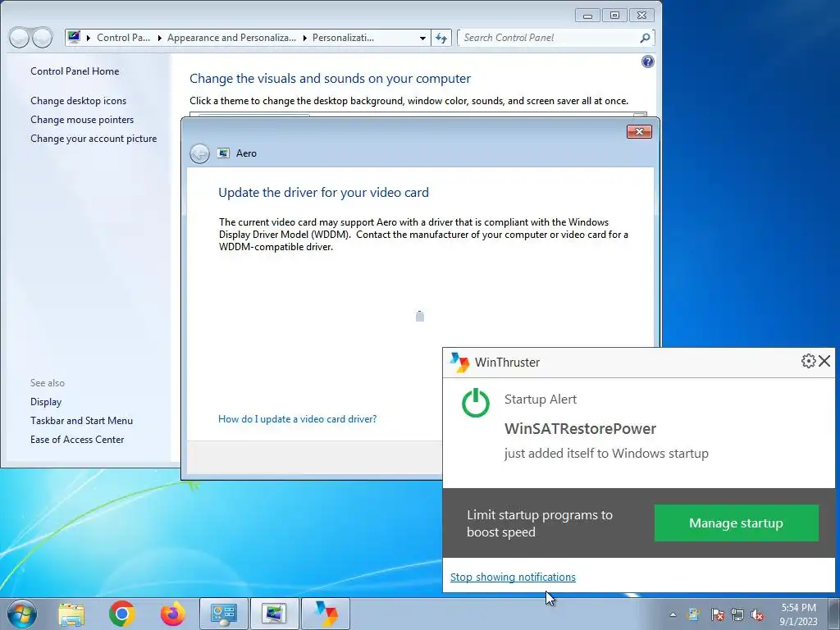This screenshot has width=840, height=630.
Task: Close the Aero troubleshooter dialog
Action: [x=639, y=132]
